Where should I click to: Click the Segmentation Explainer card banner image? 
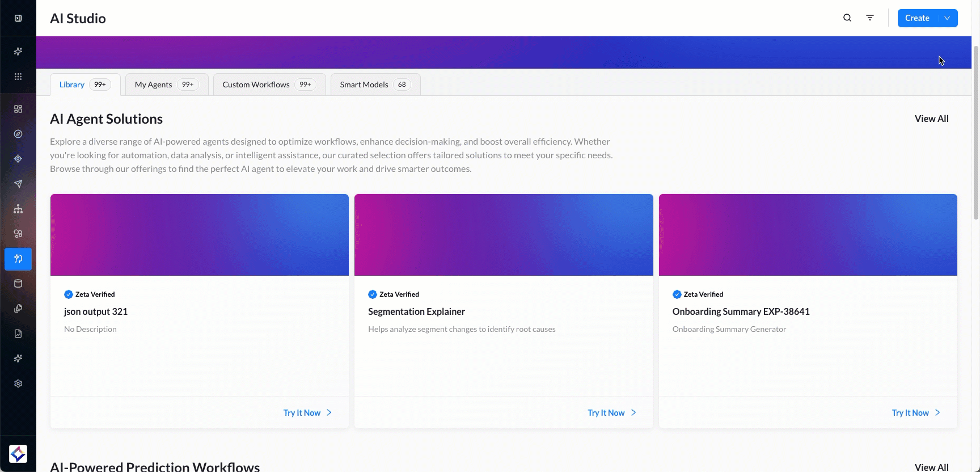[504, 235]
